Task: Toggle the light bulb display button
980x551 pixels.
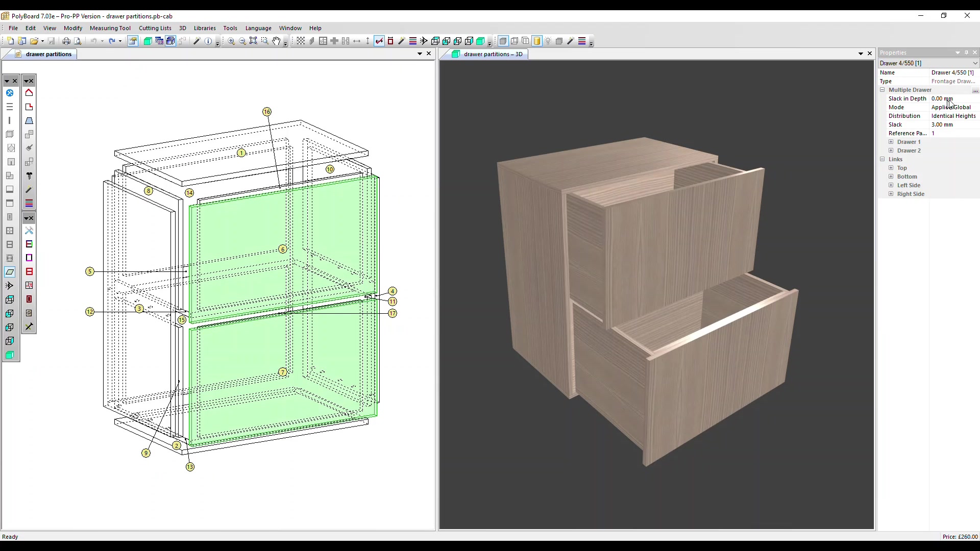Action: [548, 41]
